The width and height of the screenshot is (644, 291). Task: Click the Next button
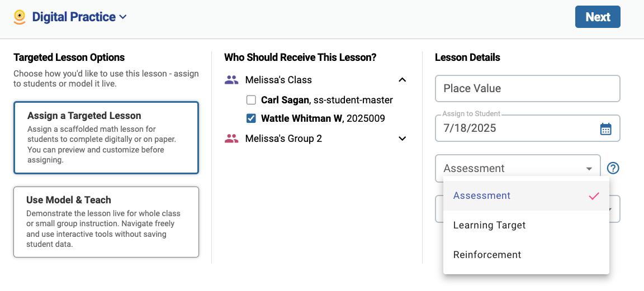(598, 17)
